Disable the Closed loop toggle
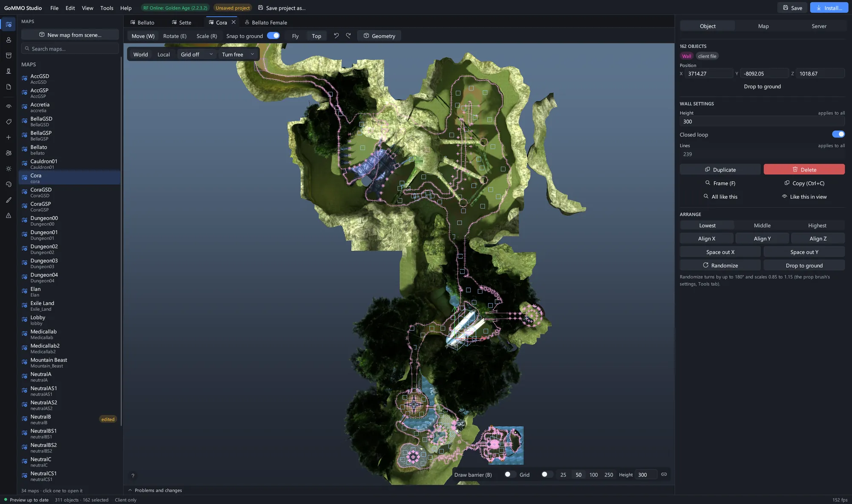This screenshot has height=504, width=852. pyautogui.click(x=838, y=135)
